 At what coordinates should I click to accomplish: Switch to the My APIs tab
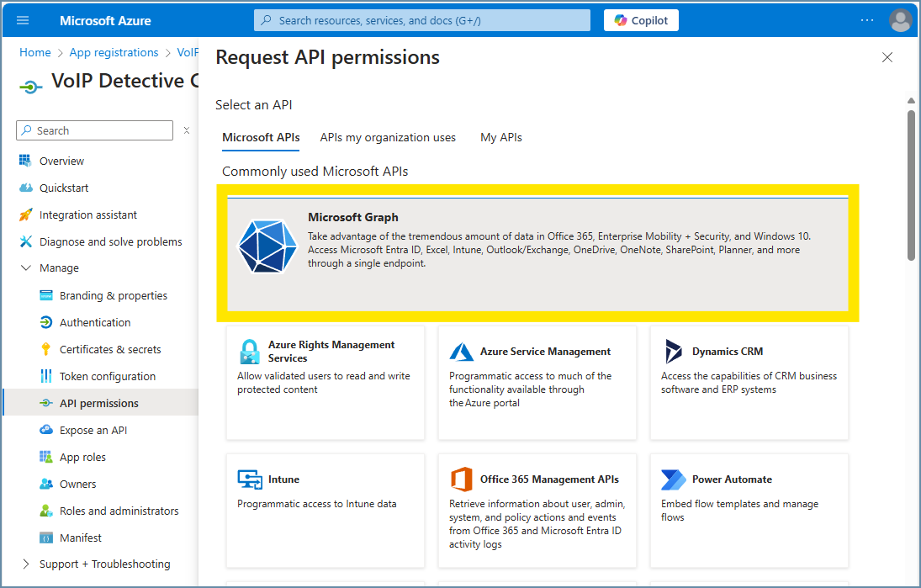pyautogui.click(x=501, y=137)
